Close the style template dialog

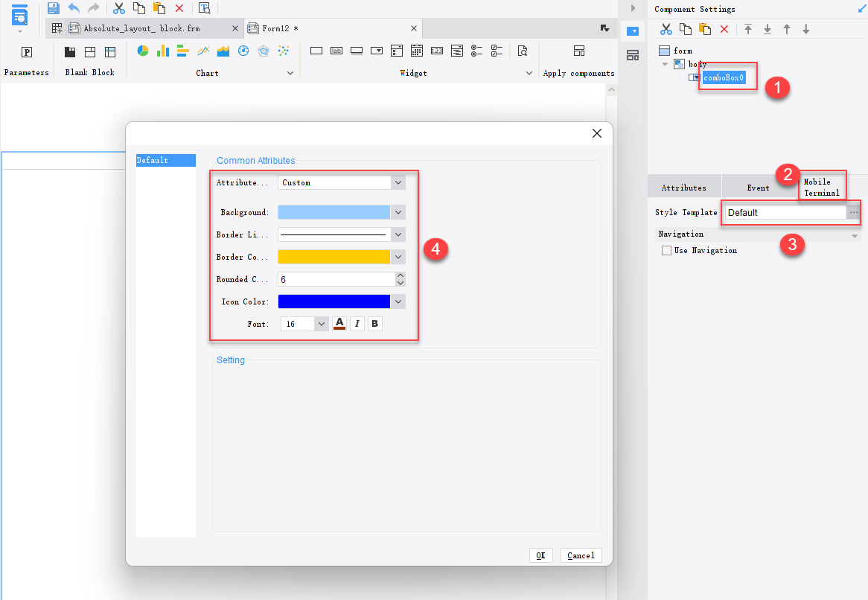[597, 133]
